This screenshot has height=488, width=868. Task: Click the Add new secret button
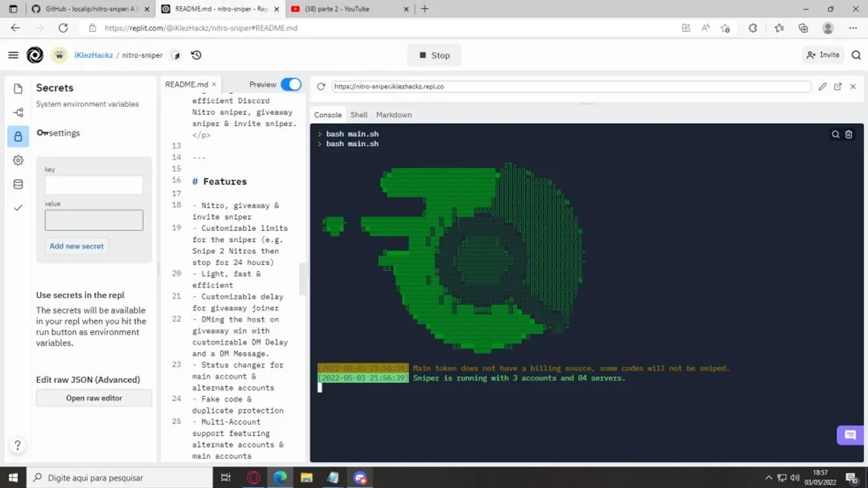(x=76, y=246)
